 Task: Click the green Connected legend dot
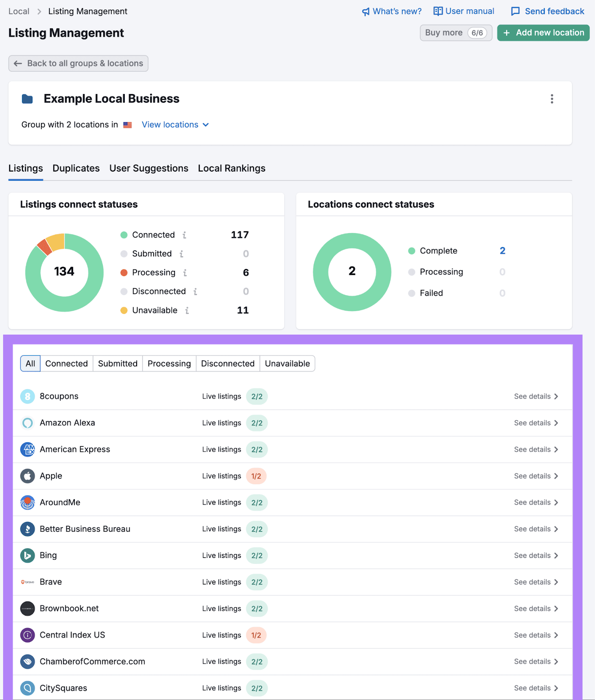(124, 235)
